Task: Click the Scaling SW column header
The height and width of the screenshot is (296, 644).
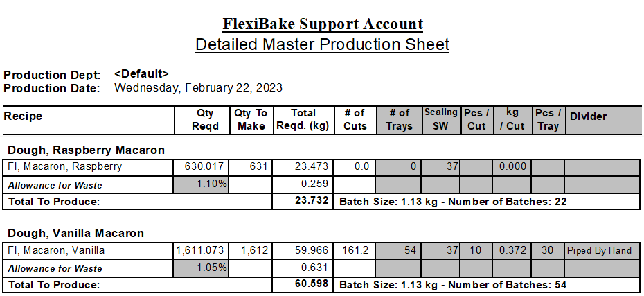Action: coord(441,119)
